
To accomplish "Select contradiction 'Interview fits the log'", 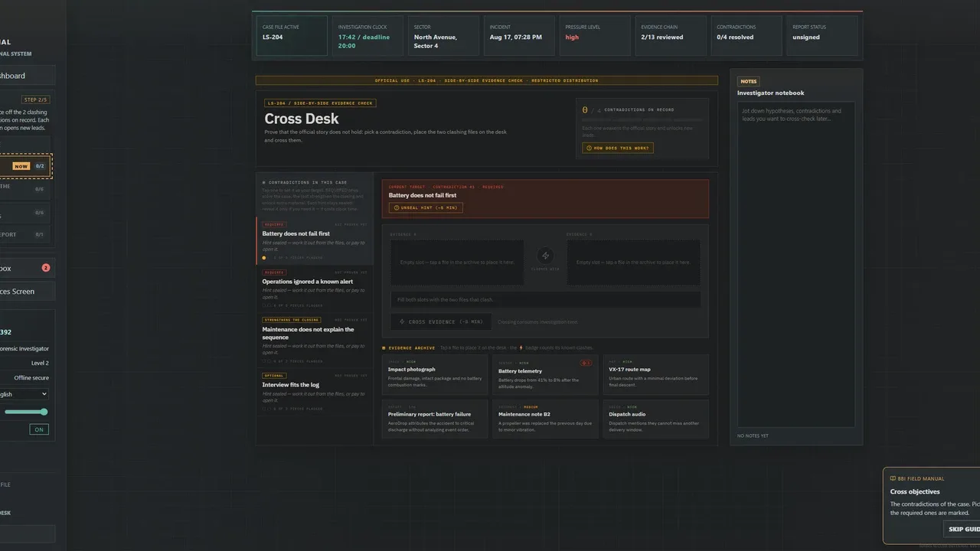I will click(315, 392).
